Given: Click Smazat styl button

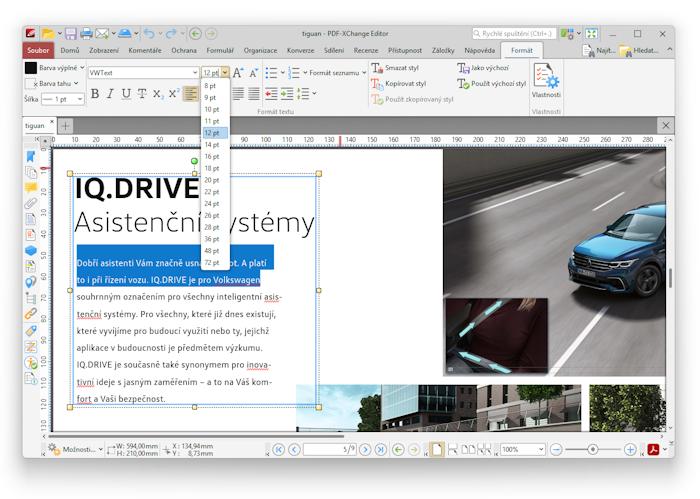Looking at the screenshot, I should tap(395, 68).
